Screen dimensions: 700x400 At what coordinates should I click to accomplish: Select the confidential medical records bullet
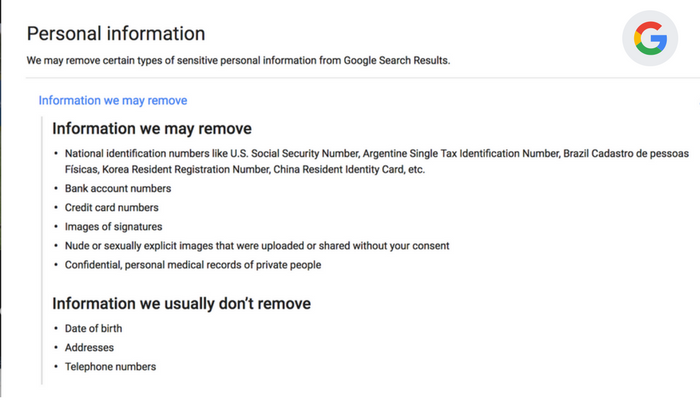193,265
